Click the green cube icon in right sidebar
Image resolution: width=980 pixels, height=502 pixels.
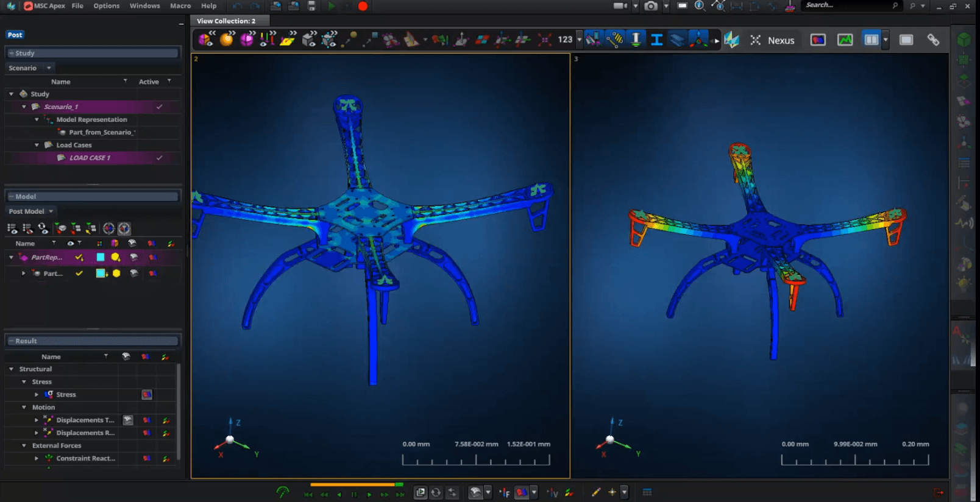pyautogui.click(x=964, y=40)
